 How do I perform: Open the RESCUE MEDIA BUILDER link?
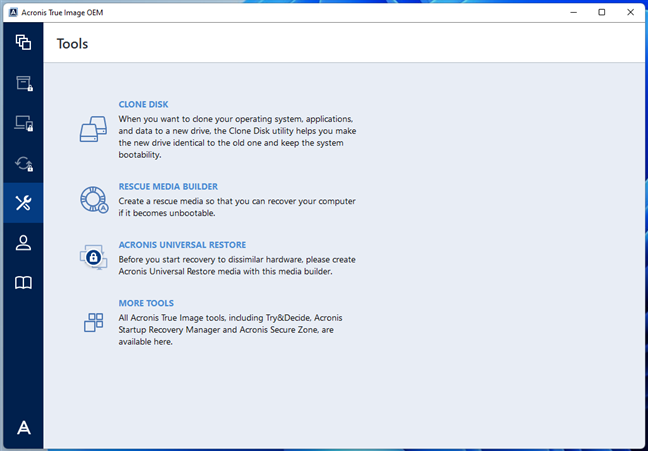point(168,186)
